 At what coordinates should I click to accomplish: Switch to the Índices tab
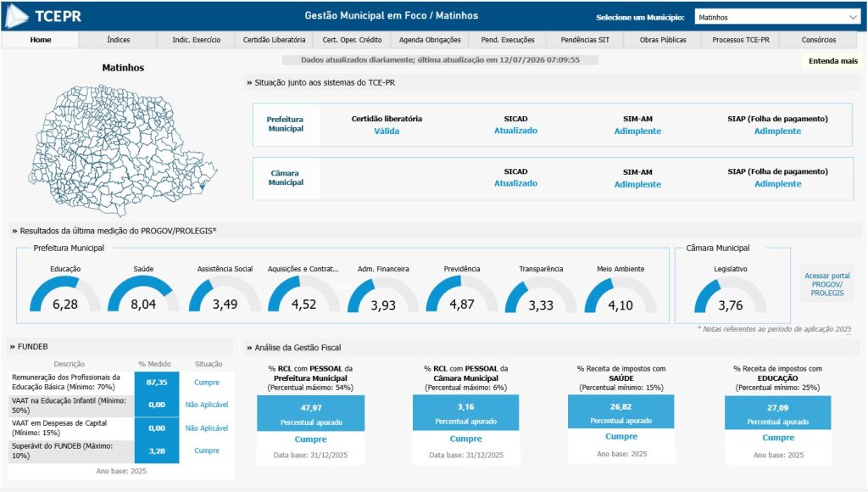(x=119, y=40)
